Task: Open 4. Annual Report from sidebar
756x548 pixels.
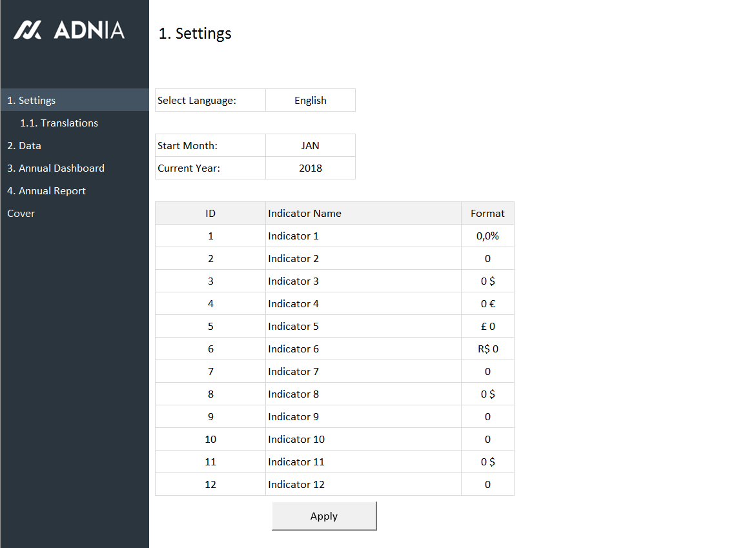Action: pyautogui.click(x=46, y=190)
